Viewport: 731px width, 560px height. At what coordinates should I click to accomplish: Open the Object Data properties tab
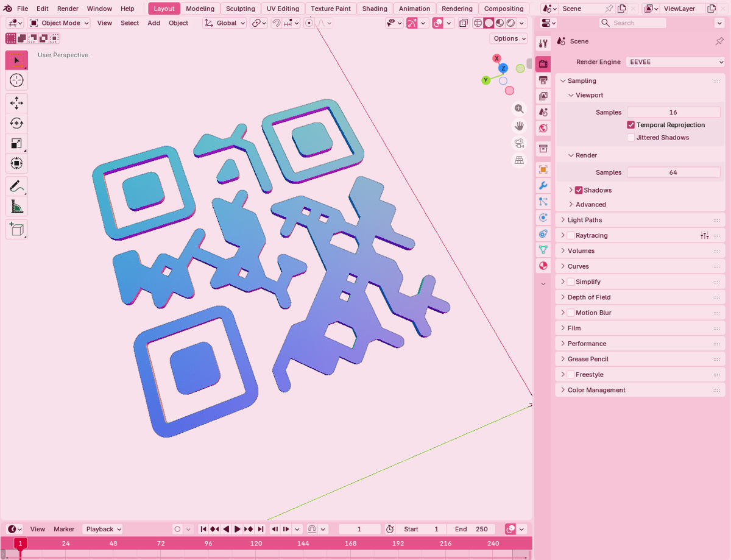pyautogui.click(x=543, y=250)
